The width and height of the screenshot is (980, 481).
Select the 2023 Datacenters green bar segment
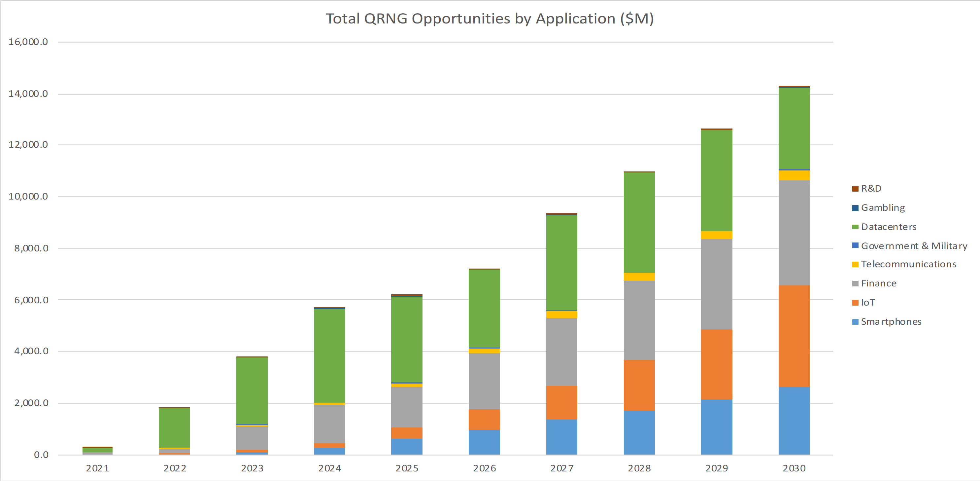click(x=252, y=391)
